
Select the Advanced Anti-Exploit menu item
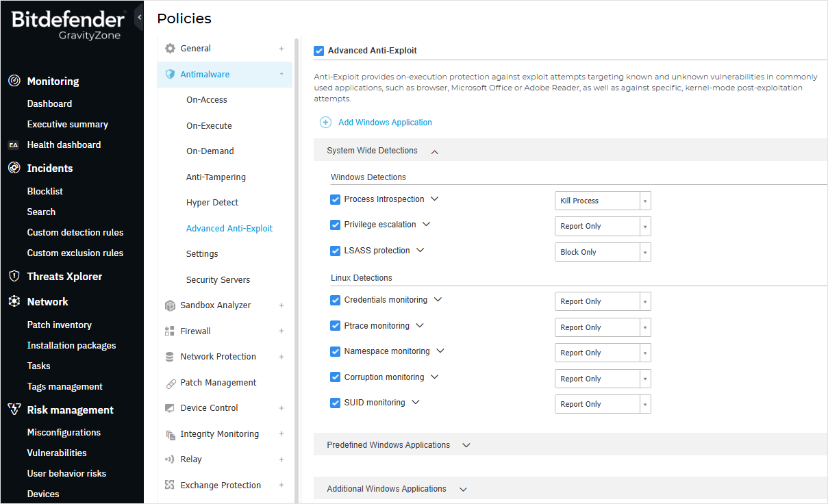coord(229,229)
